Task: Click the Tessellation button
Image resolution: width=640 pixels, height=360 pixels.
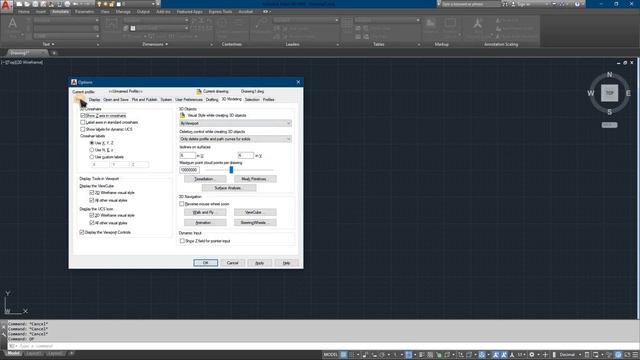Action: [205, 179]
